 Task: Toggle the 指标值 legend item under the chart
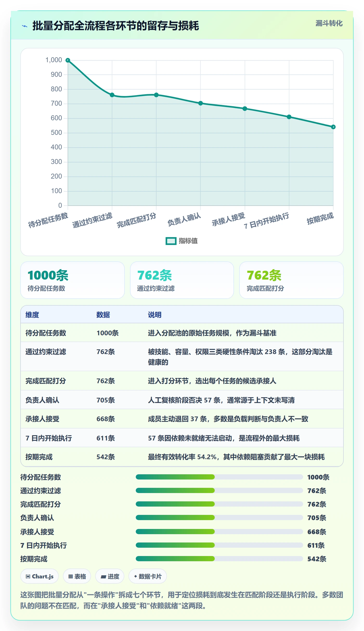coord(181,241)
